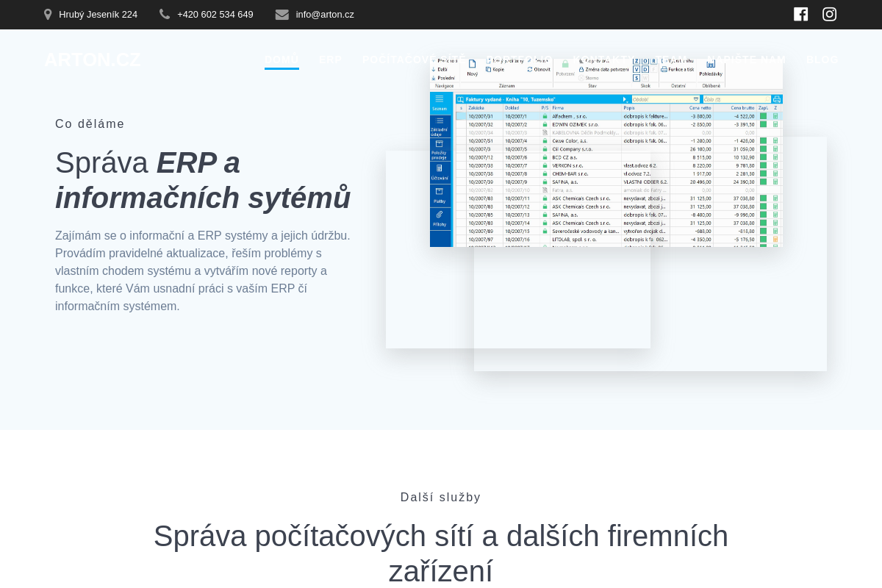
Task: Click the Pohledávky chart icon in ERP toolbar
Action: point(711,64)
